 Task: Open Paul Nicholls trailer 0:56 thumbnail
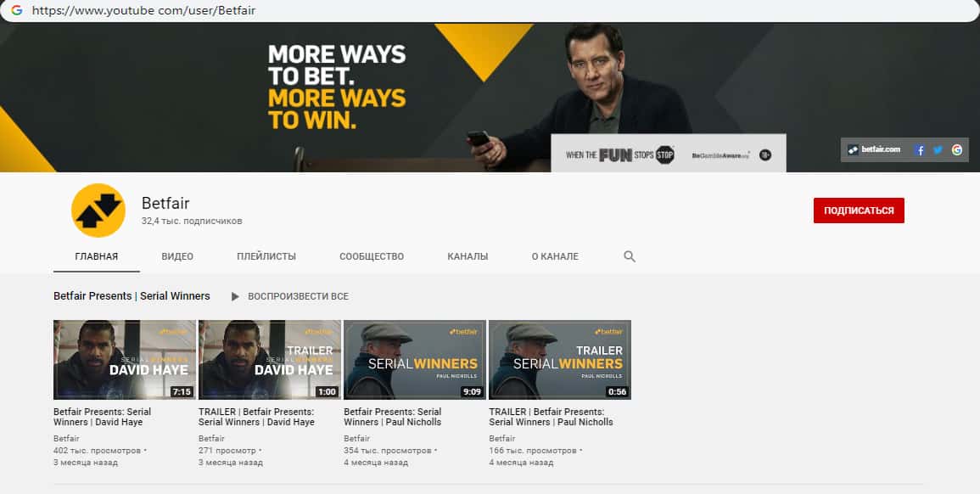coord(560,360)
